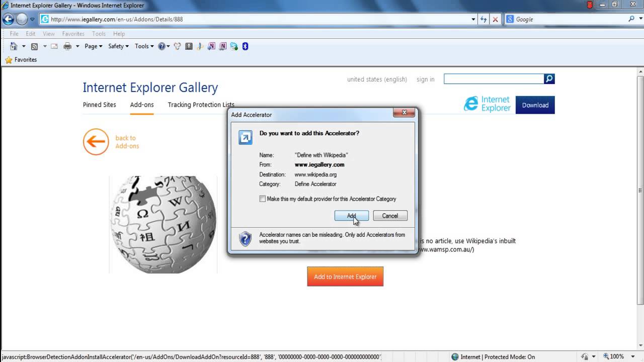
Task: Click the browser Forward arrow button
Action: pos(22,19)
